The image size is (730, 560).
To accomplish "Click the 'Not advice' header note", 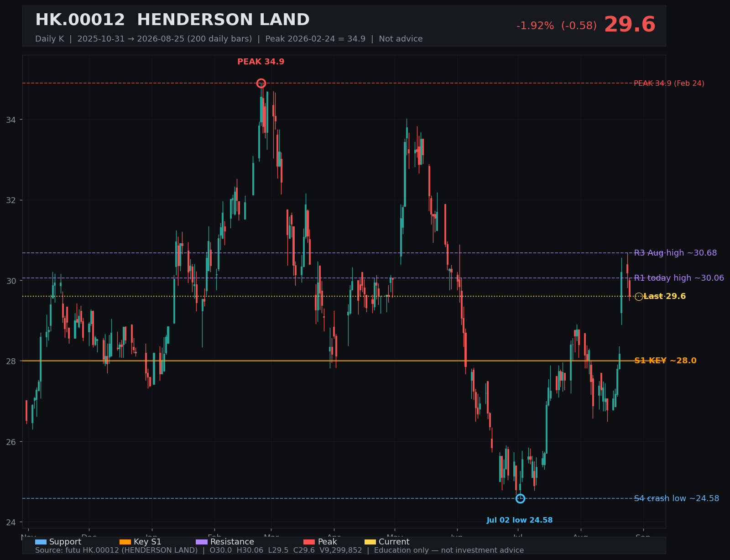I will (x=401, y=39).
